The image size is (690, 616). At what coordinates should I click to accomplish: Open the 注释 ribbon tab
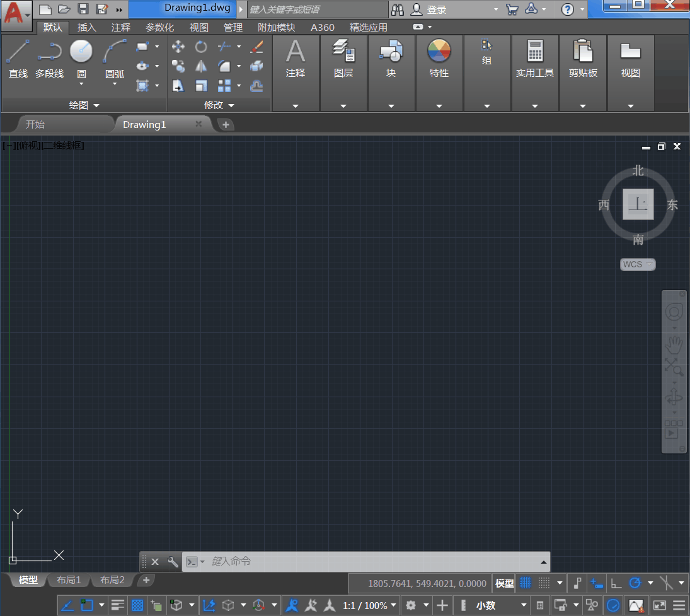[x=120, y=27]
